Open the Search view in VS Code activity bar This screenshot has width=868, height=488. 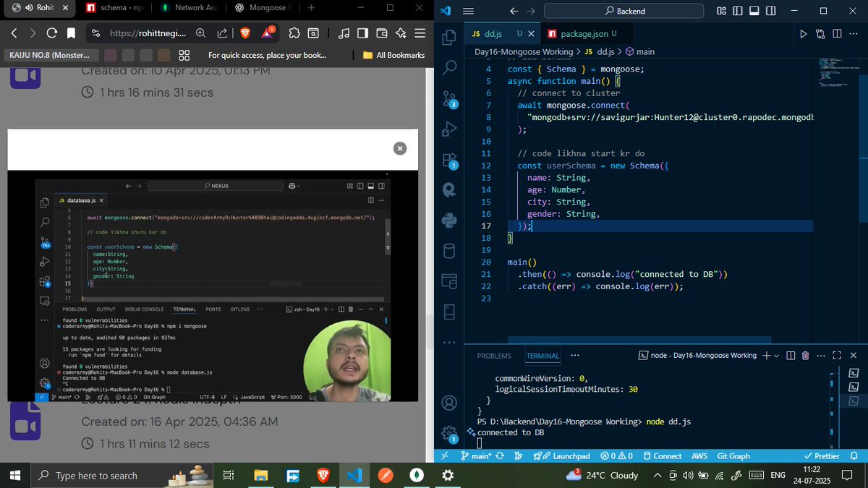pyautogui.click(x=449, y=68)
